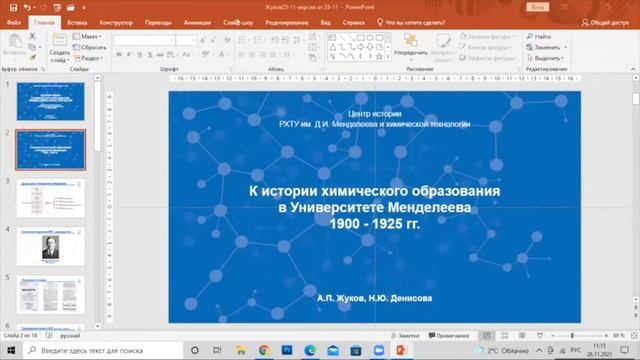Start slideshow from status bar icon
640x360 pixels.
pos(540,336)
